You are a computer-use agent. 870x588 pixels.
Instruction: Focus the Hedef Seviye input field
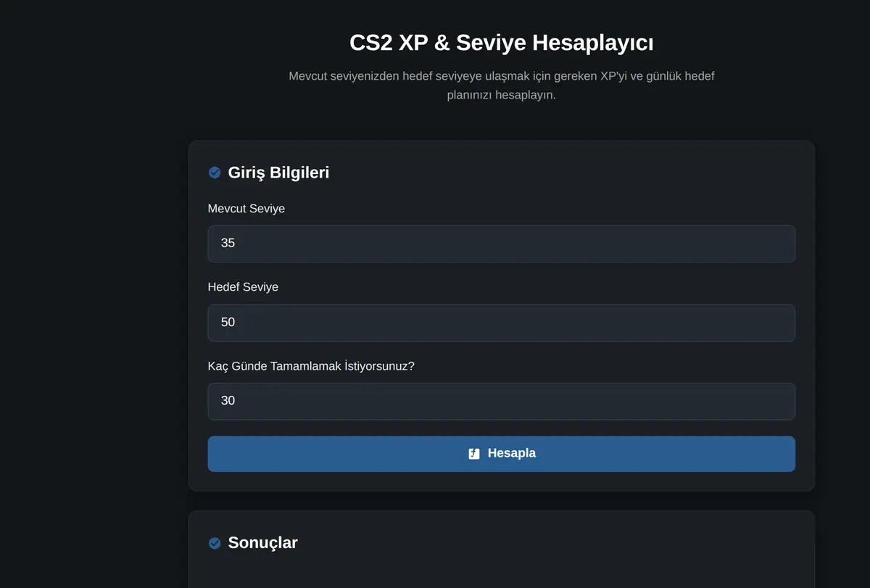point(501,323)
